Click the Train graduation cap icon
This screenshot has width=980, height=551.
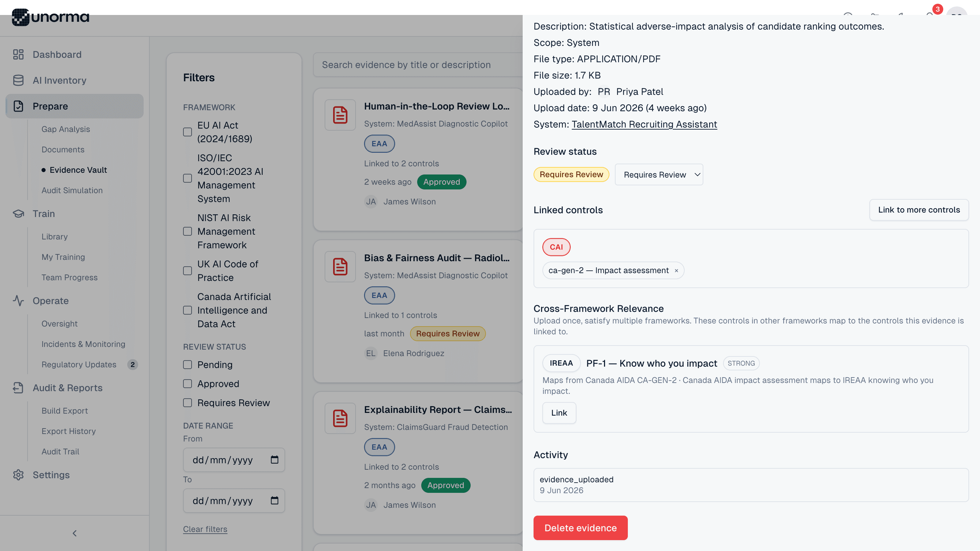tap(18, 214)
